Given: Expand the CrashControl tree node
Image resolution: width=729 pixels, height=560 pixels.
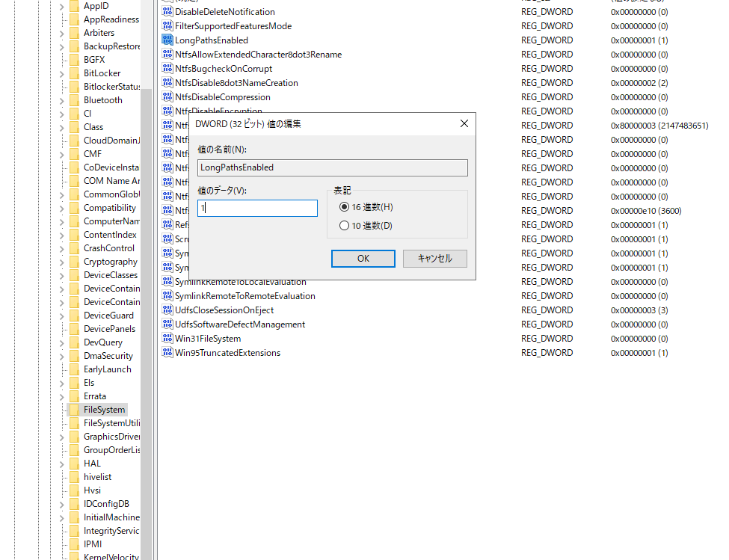Looking at the screenshot, I should [62, 249].
